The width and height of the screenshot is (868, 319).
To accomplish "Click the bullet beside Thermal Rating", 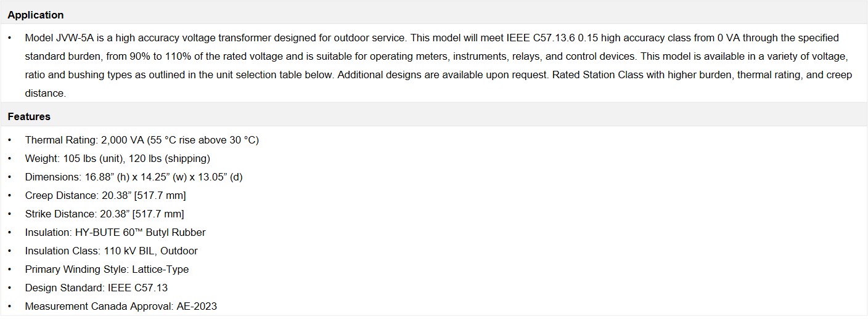I will pyautogui.click(x=10, y=140).
